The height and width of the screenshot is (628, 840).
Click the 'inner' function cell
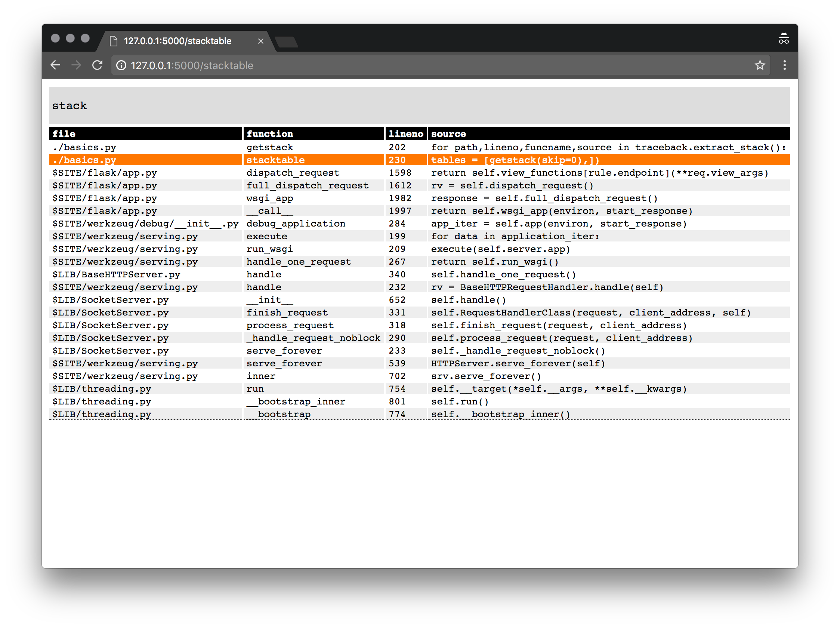[x=314, y=376]
